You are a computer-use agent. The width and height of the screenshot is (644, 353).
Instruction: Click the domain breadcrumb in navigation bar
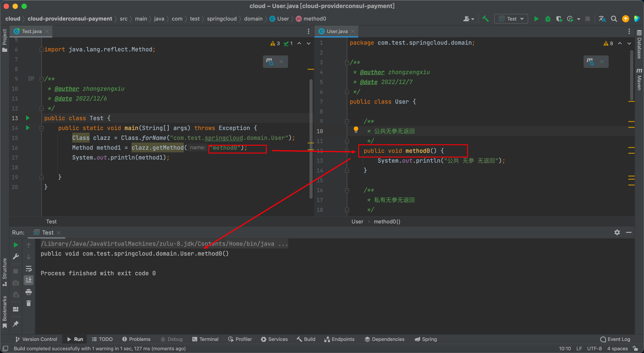(x=253, y=19)
